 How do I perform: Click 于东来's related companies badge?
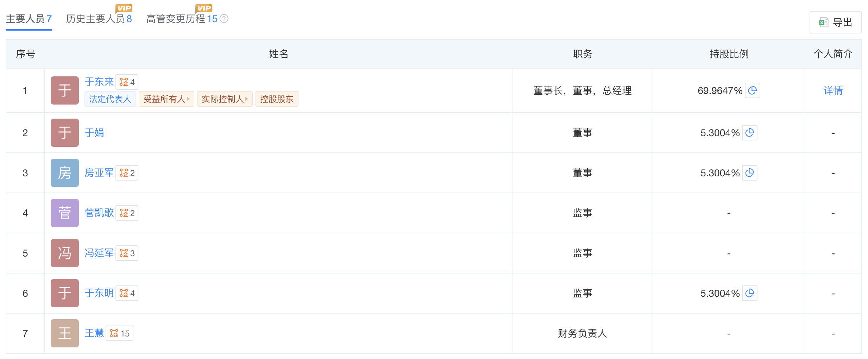[x=127, y=82]
